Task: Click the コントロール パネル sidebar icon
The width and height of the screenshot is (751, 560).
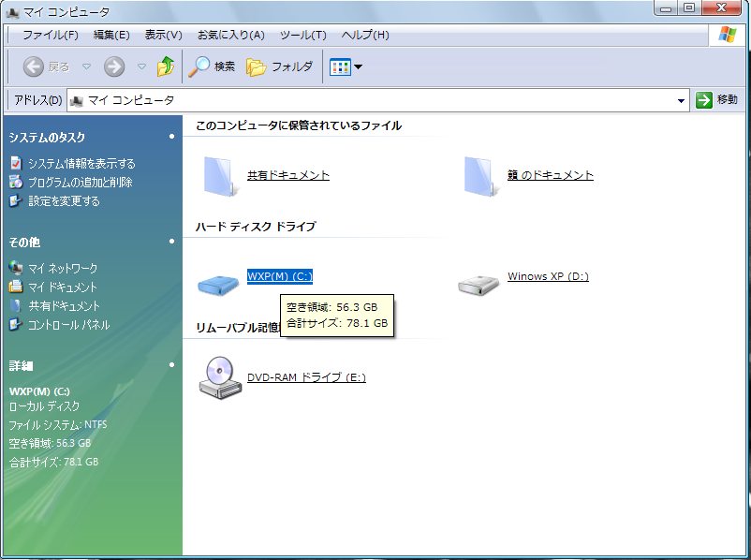Action: point(16,325)
